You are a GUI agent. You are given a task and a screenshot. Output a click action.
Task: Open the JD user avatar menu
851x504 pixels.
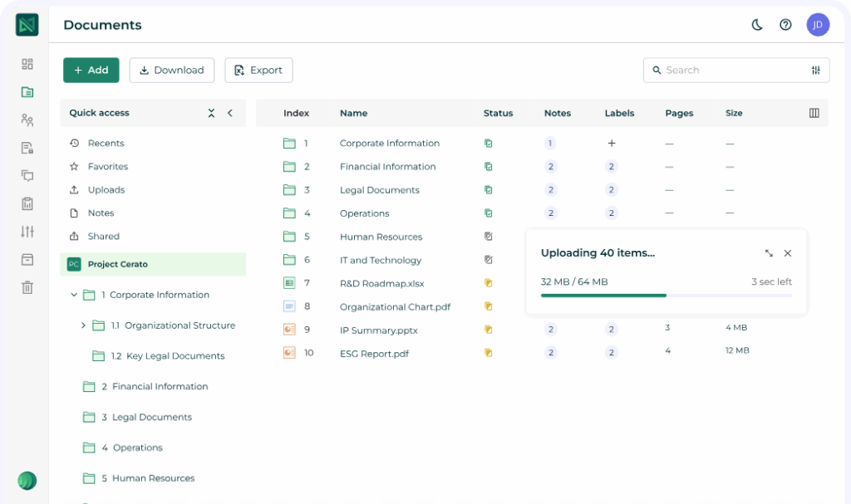pos(818,25)
